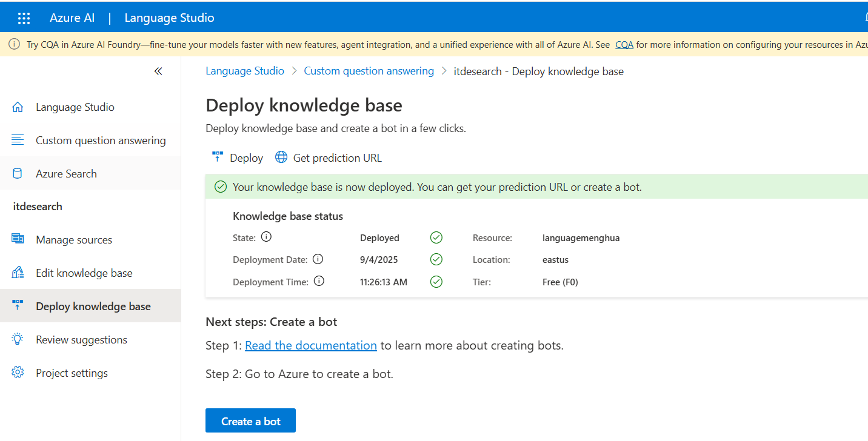Image resolution: width=868 pixels, height=441 pixels.
Task: Click the location value eastus
Action: 555,260
